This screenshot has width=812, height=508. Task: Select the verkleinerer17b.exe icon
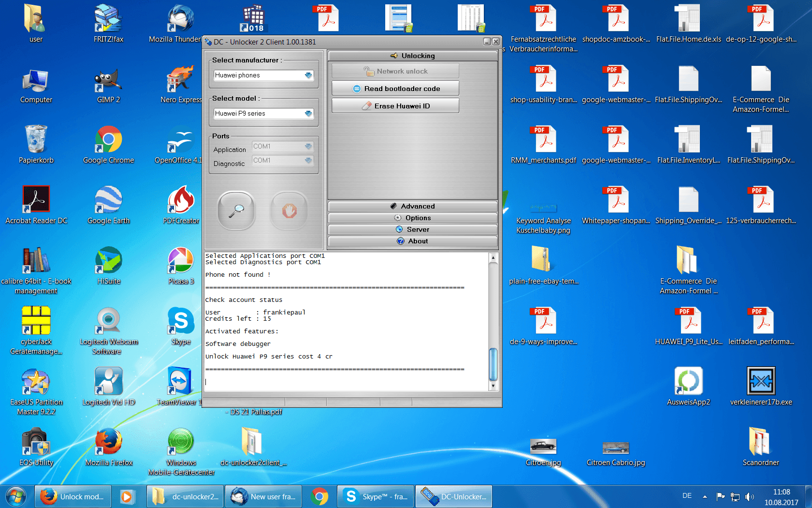tap(761, 387)
